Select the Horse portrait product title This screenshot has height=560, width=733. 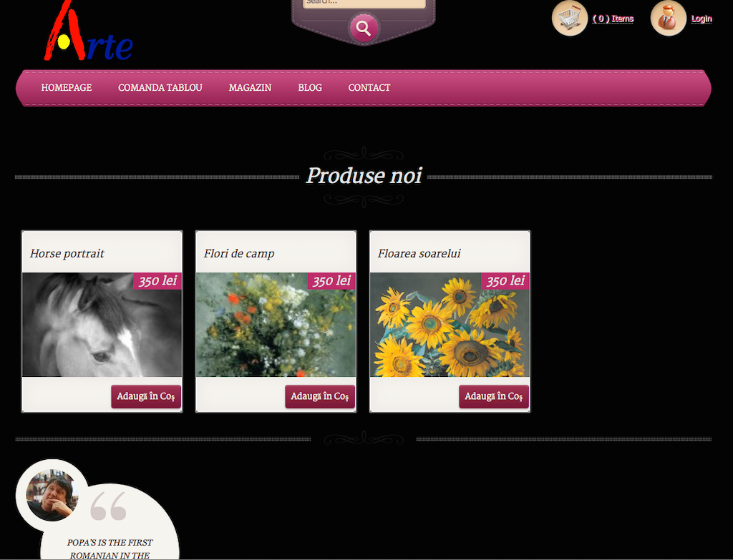click(67, 254)
